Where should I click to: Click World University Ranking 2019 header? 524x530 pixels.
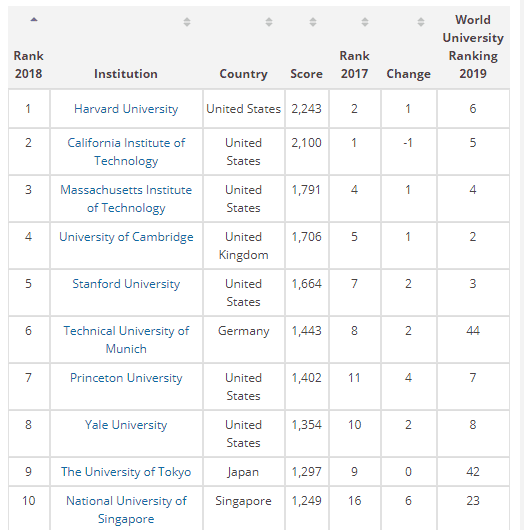pos(473,47)
